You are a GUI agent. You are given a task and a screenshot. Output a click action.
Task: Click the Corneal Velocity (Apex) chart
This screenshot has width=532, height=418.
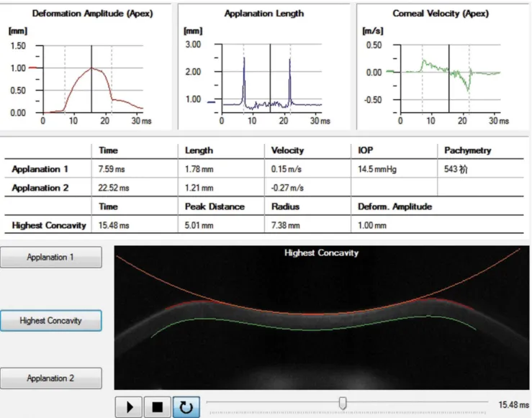pyautogui.click(x=443, y=67)
